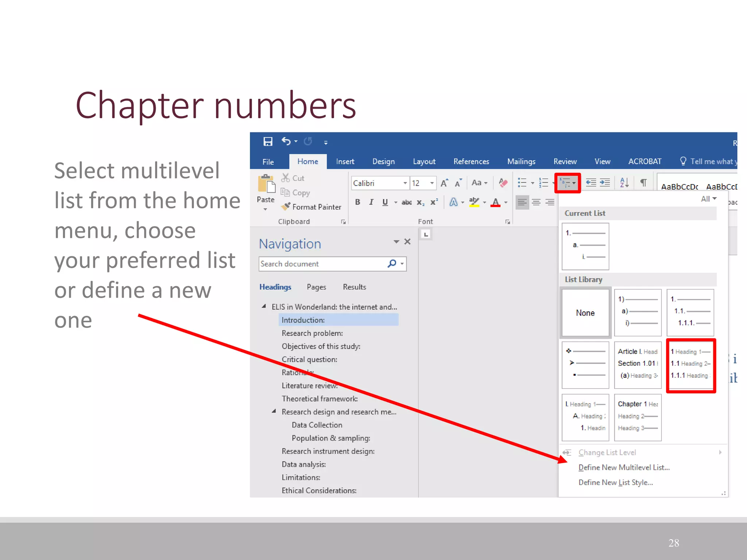Open the font color dropdown arrow
This screenshot has height=560, width=747.
[506, 202]
